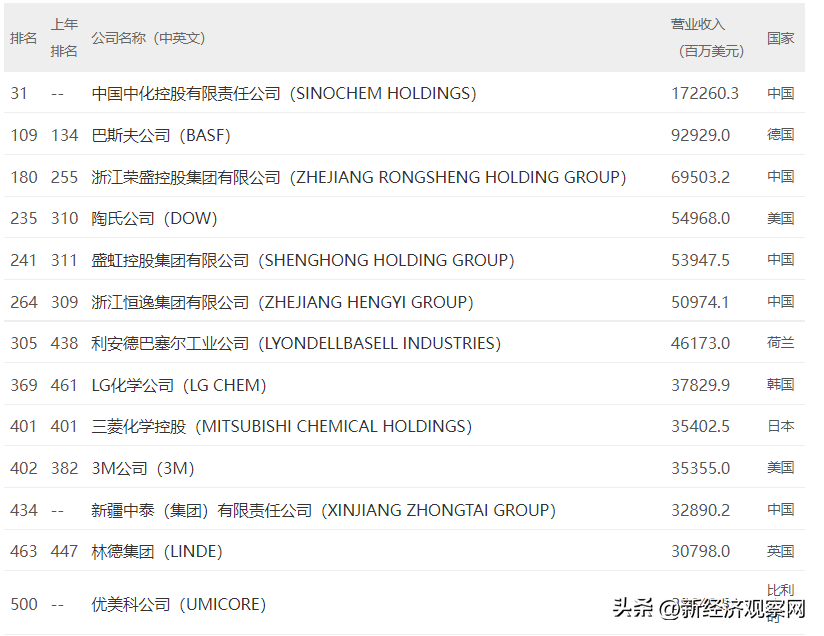This screenshot has height=636, width=824.
Task: Click 韩国 country cell
Action: click(x=780, y=385)
